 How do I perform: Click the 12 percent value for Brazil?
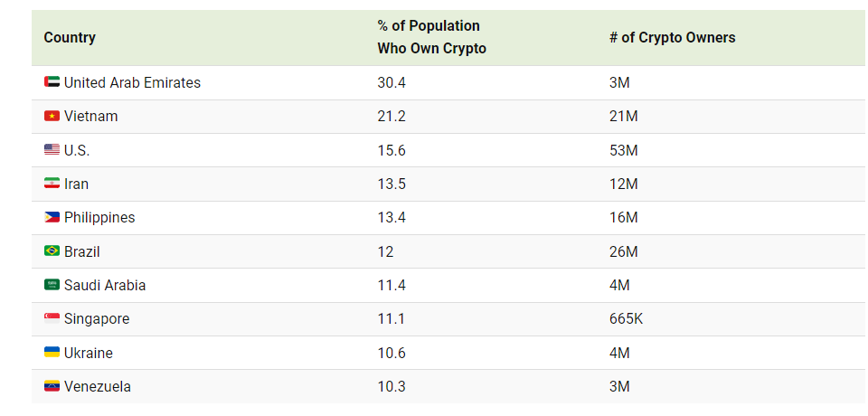[x=385, y=251]
